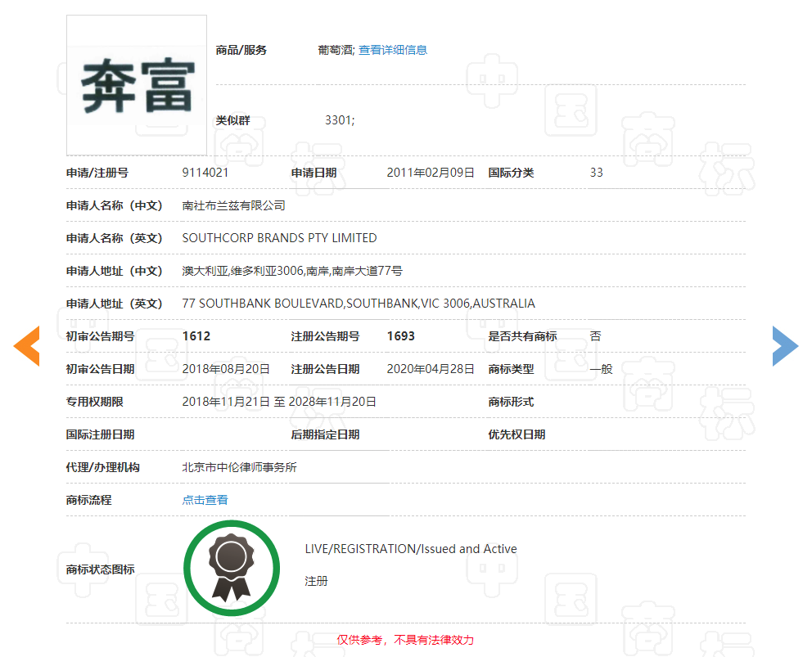Image resolution: width=812 pixels, height=657 pixels.
Task: Select LIVE/REGISTRATION/Issued and Active status text
Action: (x=411, y=549)
